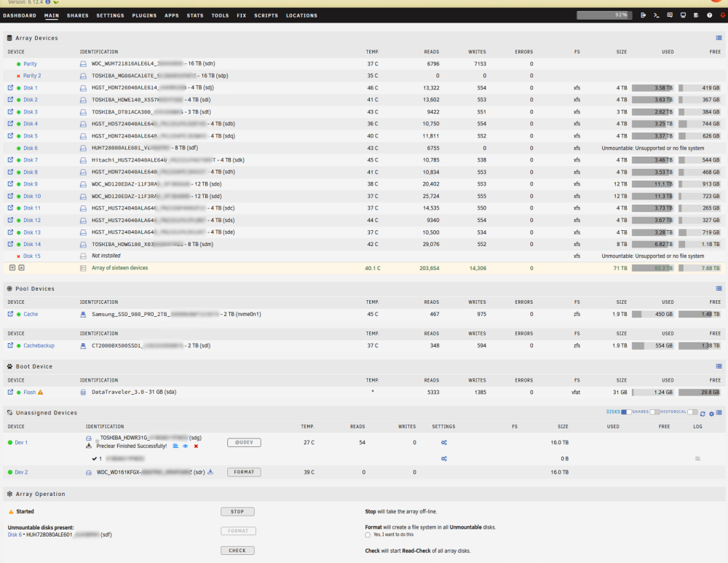Click Dev 1 settings gears icon
728x563 pixels.
[444, 443]
